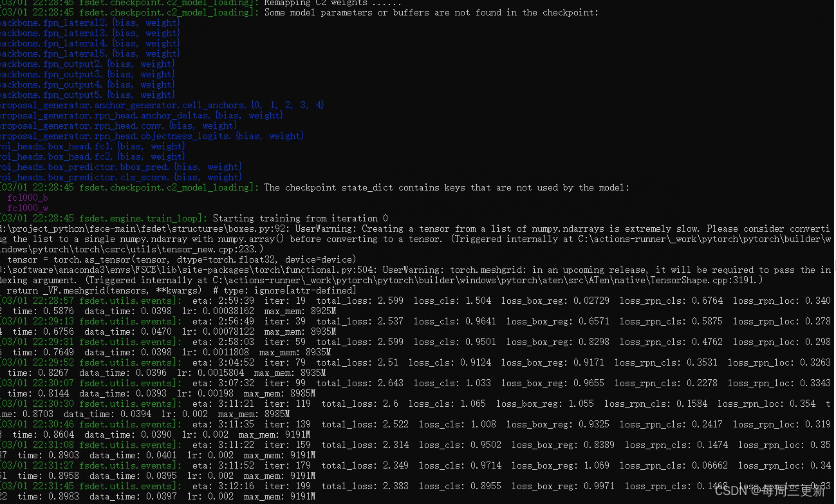The image size is (836, 504).
Task: Click the 22:30:07 timestamp
Action: click(53, 383)
